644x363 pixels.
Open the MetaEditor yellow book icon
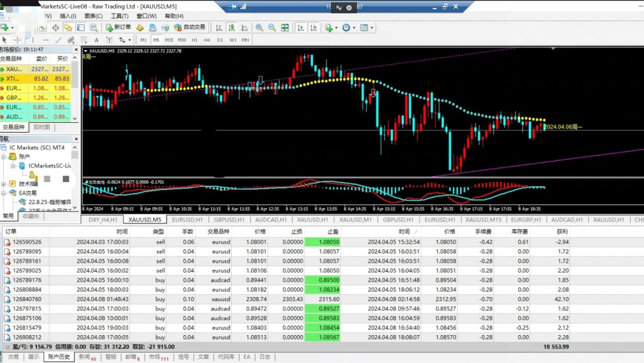140,27
